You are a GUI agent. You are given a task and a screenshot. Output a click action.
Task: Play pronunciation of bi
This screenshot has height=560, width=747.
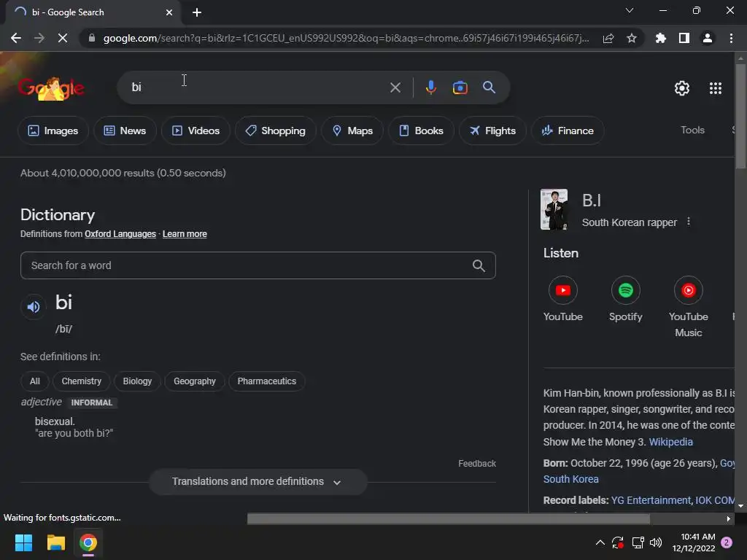click(x=34, y=307)
